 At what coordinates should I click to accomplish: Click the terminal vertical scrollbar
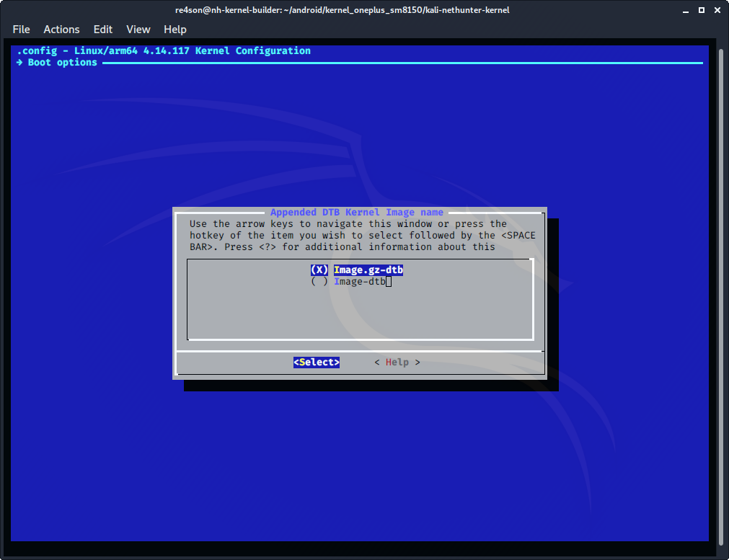coord(723,288)
